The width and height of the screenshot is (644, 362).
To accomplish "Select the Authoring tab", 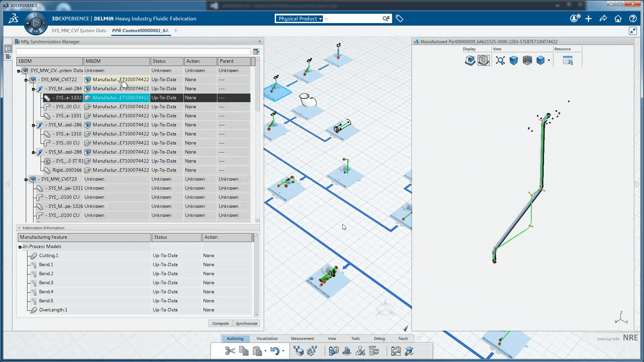I will (x=235, y=338).
